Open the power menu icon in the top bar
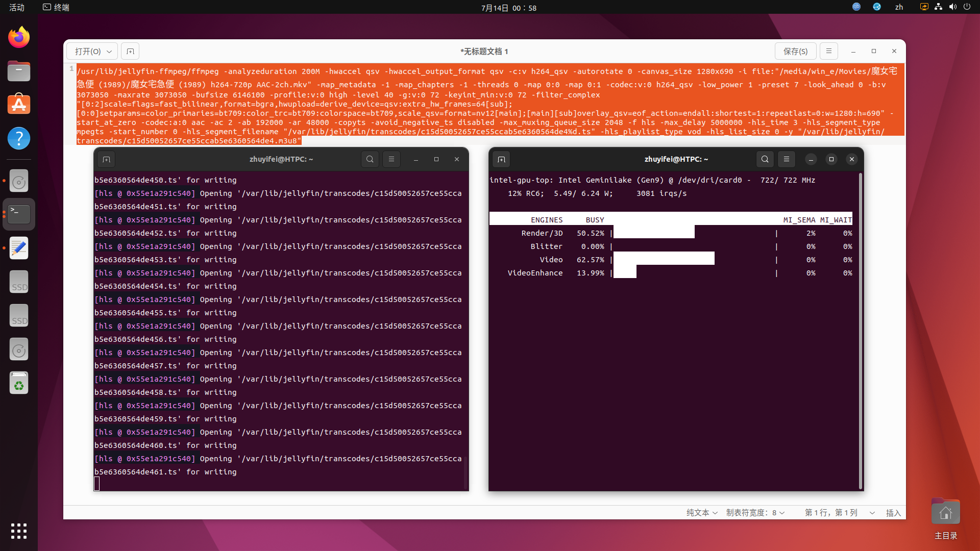 tap(967, 7)
